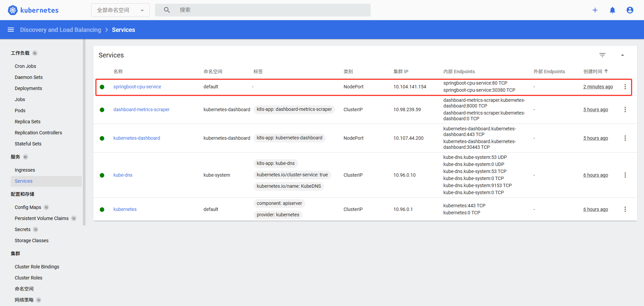This screenshot has width=644, height=306.
Task: Open the hamburger navigation menu
Action: [11, 30]
